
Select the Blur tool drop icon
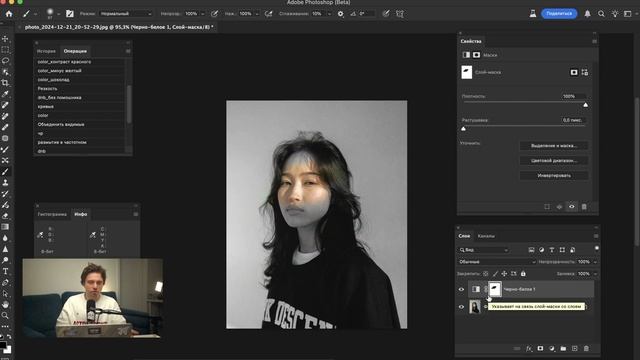pos(5,238)
